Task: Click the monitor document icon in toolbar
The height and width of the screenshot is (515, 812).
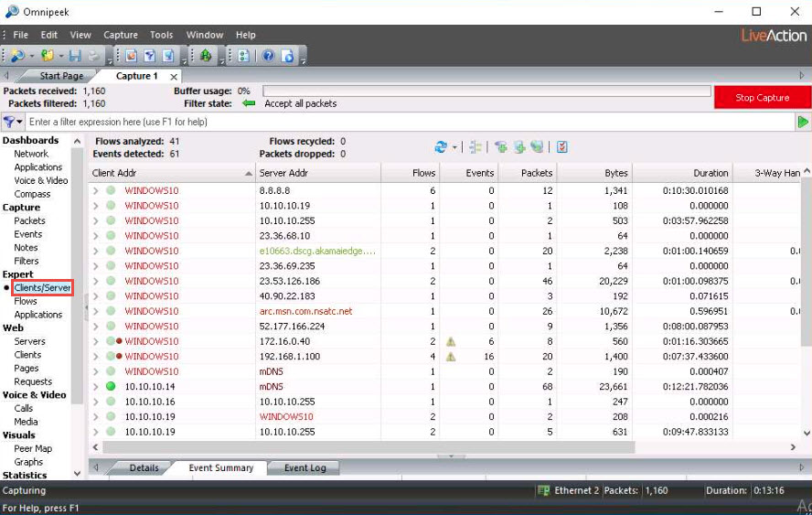Action: [168, 56]
